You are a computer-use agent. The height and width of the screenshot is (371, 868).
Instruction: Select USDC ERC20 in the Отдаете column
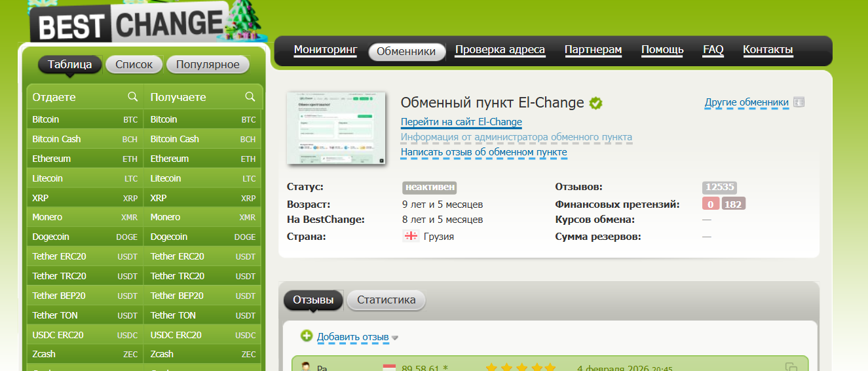coord(85,335)
